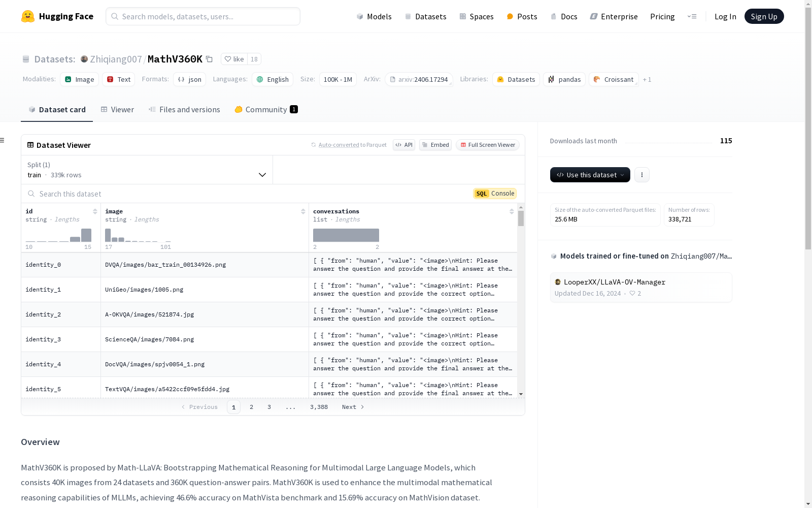The width and height of the screenshot is (812, 508).
Task: Click the conversations lengths histogram bar
Action: [x=346, y=235]
